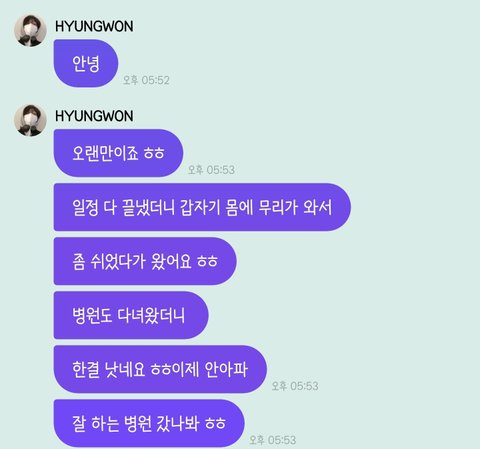
Task: Select the 오랜만이죠 ㅎㅎ message bubble
Action: tap(118, 153)
